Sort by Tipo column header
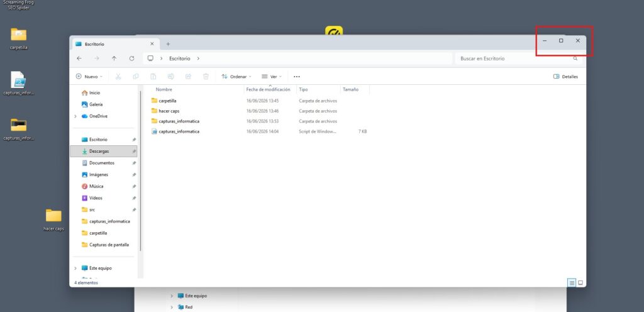This screenshot has height=312, width=644. point(303,89)
